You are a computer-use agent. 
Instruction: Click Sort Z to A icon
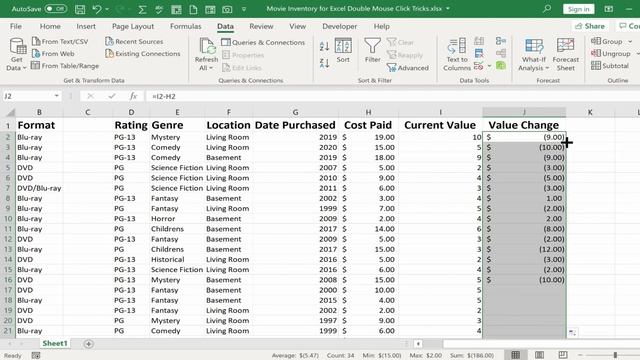click(324, 63)
